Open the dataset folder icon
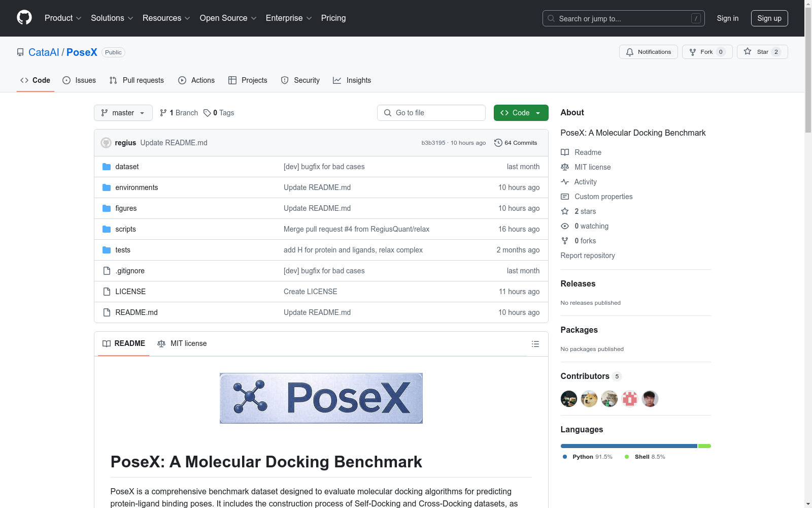 coord(107,167)
